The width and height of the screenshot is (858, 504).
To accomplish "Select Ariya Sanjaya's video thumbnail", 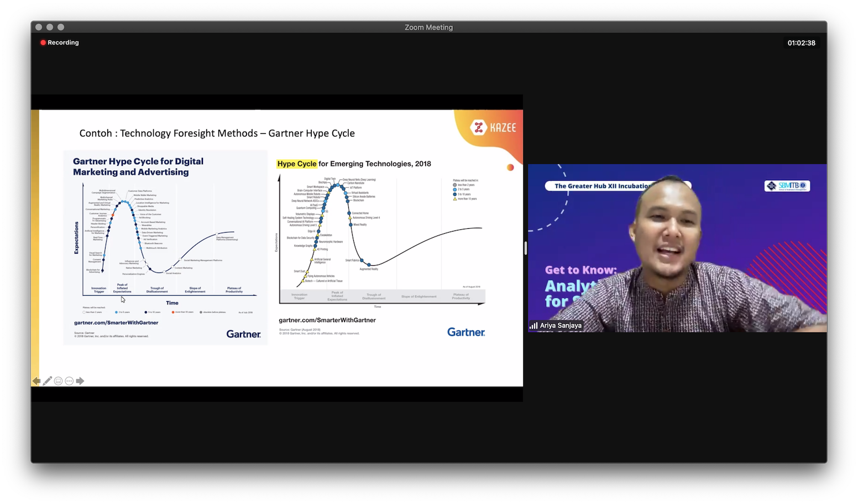I will point(677,248).
